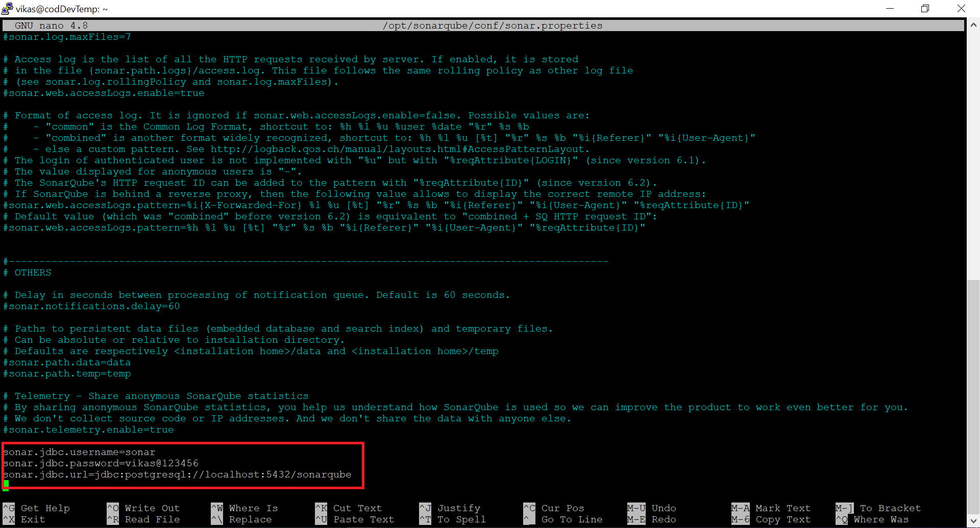This screenshot has height=528, width=980.
Task: Click the #sonar.telemetry.enable=true line
Action: [x=88, y=430]
